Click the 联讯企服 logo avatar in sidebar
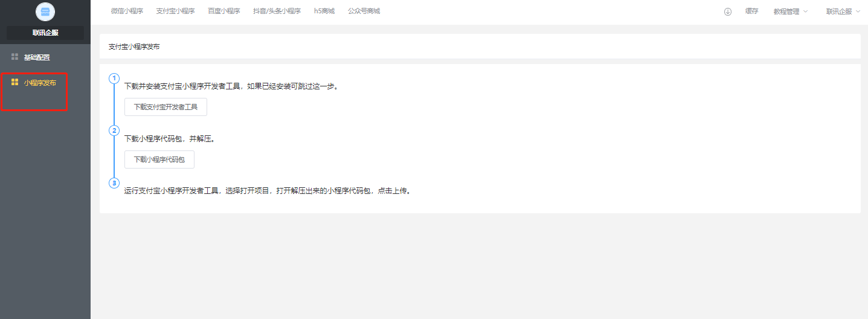868x319 pixels. tap(45, 12)
